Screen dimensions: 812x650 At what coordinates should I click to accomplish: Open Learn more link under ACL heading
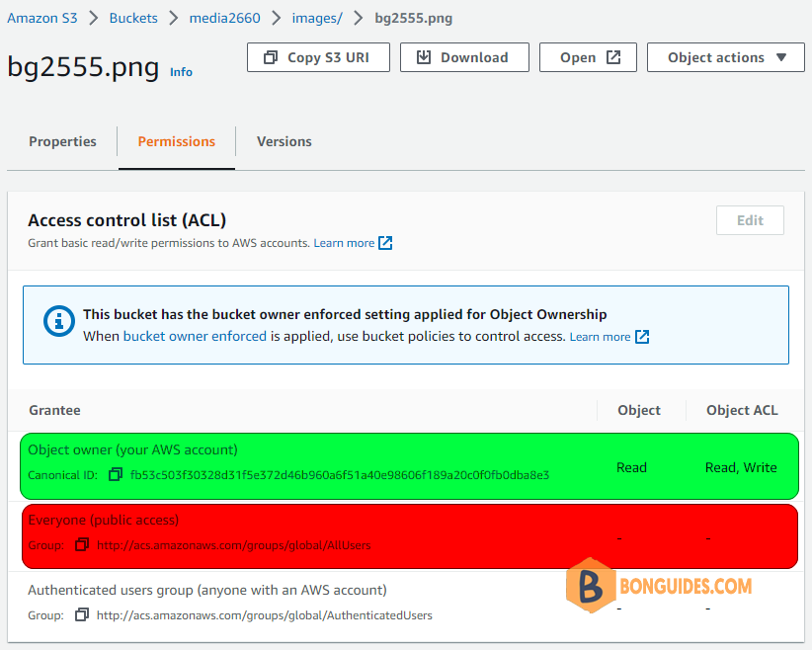(x=344, y=243)
